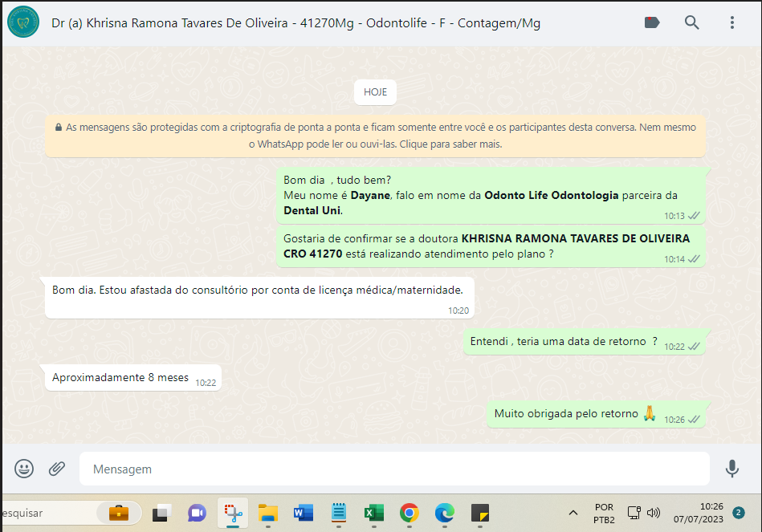
Task: Click the Task View taskbar button
Action: 162,513
